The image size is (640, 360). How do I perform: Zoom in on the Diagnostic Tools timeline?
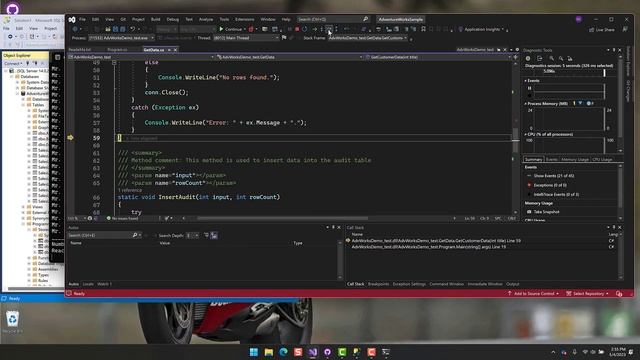click(551, 58)
